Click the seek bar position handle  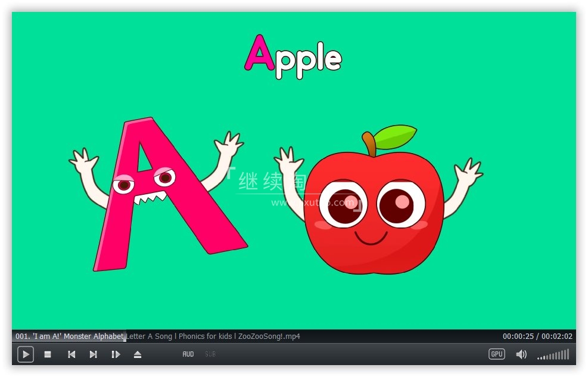125,337
